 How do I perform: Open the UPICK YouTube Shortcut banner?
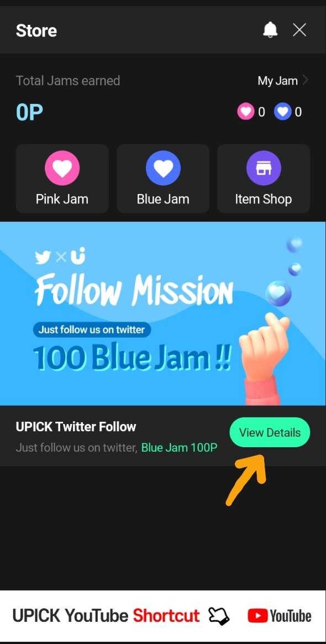pyautogui.click(x=163, y=616)
